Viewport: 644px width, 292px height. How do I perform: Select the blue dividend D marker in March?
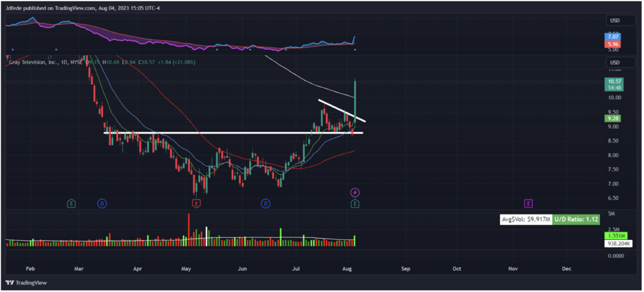coord(102,203)
